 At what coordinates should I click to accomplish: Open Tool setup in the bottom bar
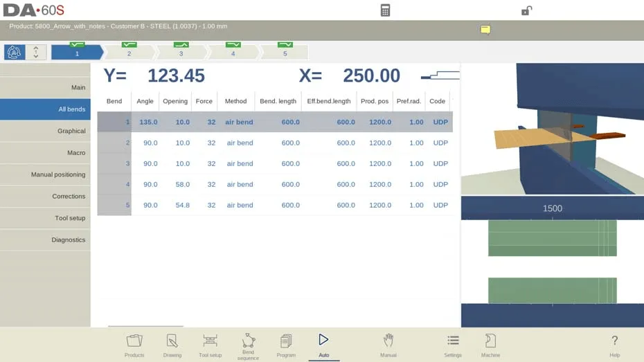210,345
